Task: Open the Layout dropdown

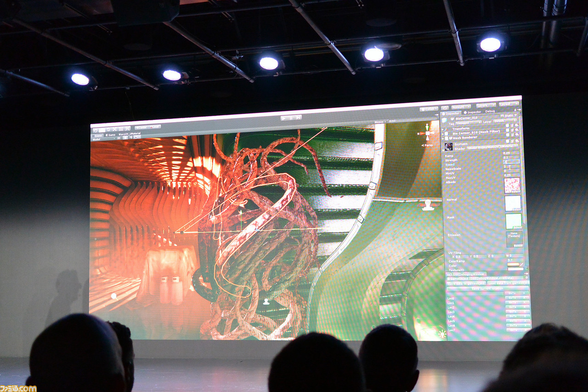Action: (509, 104)
